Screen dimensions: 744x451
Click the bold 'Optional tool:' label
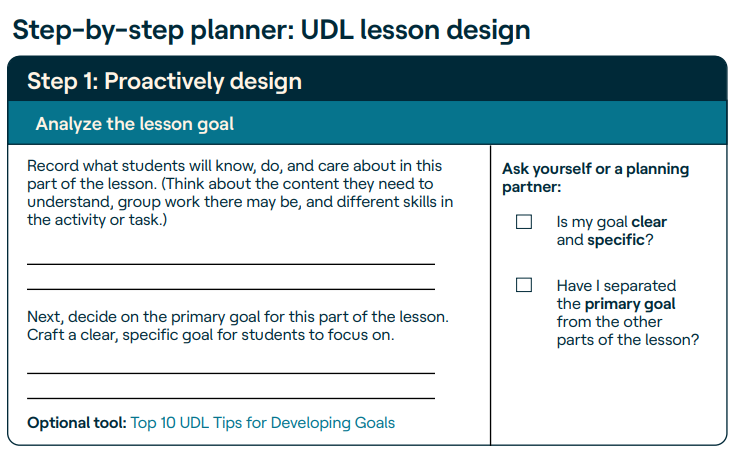tap(77, 423)
